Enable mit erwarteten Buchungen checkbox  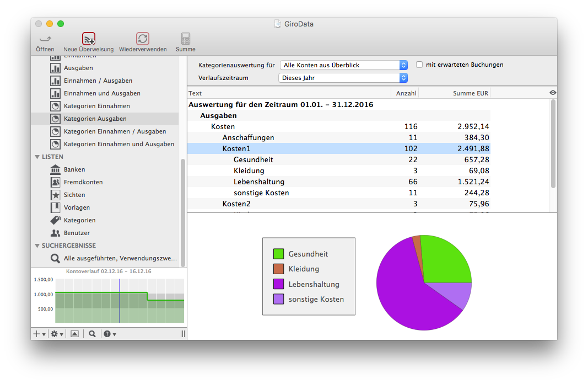click(x=419, y=65)
